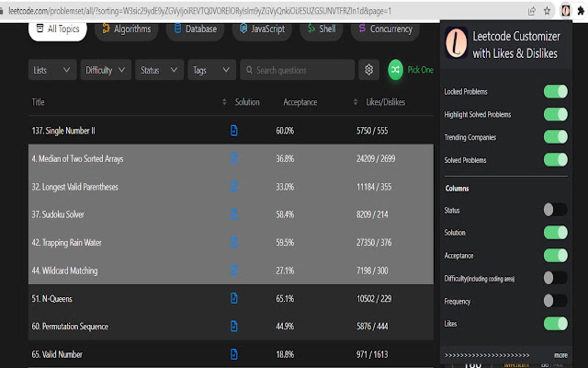Select the Shell topic tab

coord(321,29)
